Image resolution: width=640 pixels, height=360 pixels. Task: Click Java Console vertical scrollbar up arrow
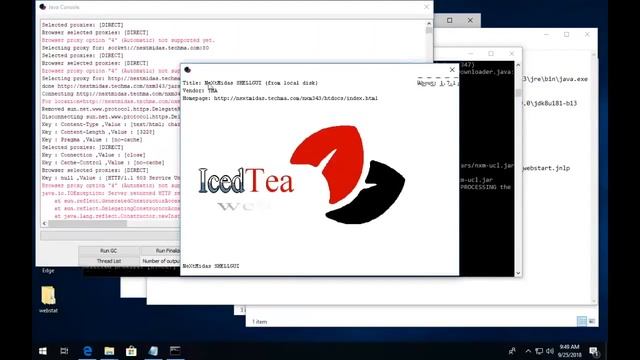(429, 24)
